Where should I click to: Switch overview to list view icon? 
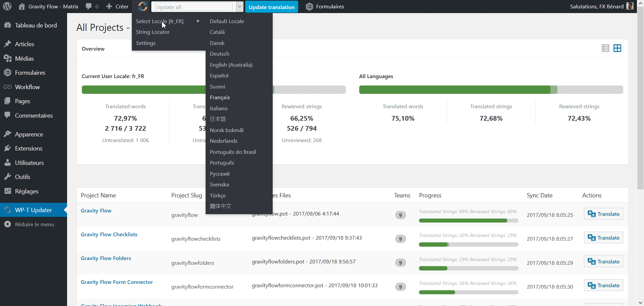[605, 48]
